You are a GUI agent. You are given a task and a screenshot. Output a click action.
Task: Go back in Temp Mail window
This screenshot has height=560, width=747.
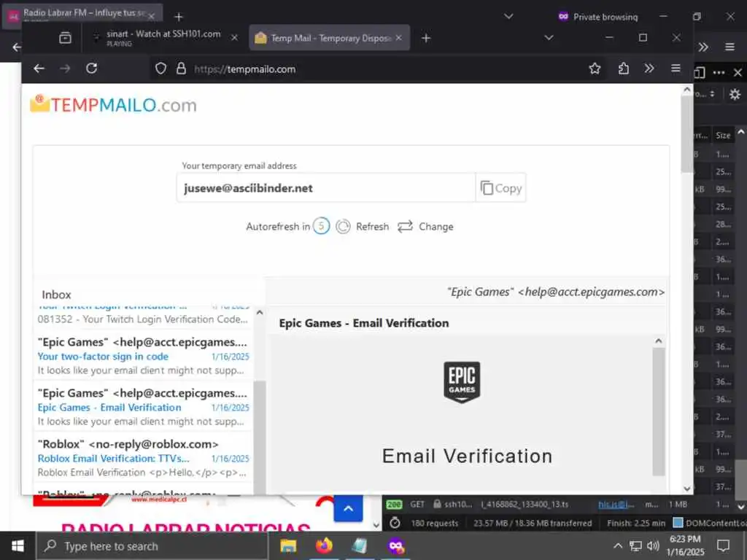pos(39,69)
